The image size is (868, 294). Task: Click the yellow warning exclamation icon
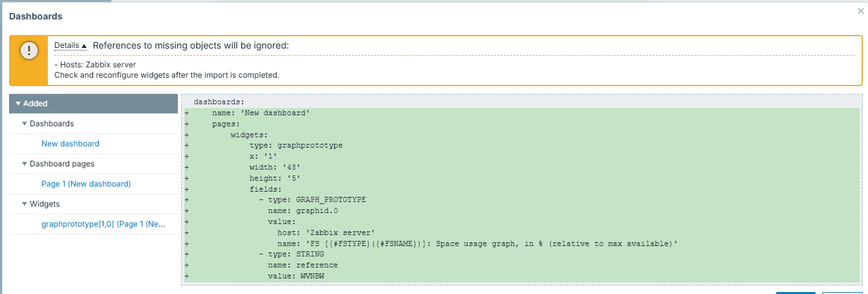pyautogui.click(x=28, y=52)
